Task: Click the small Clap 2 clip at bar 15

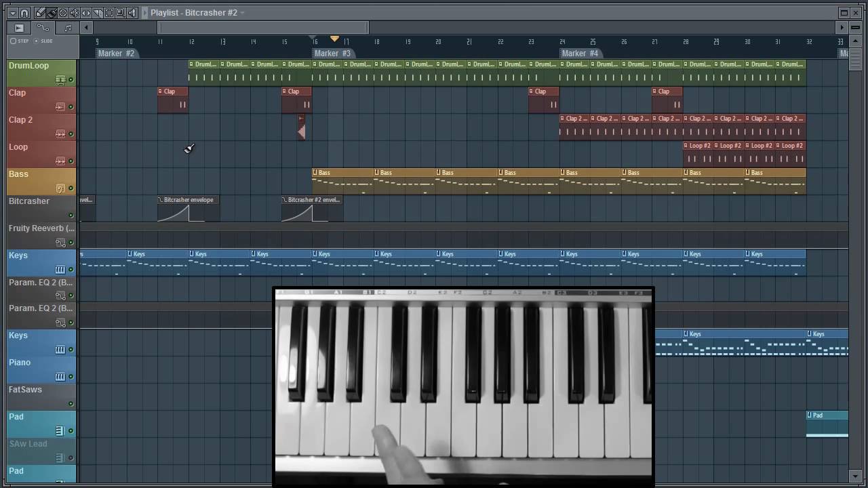Action: 301,127
